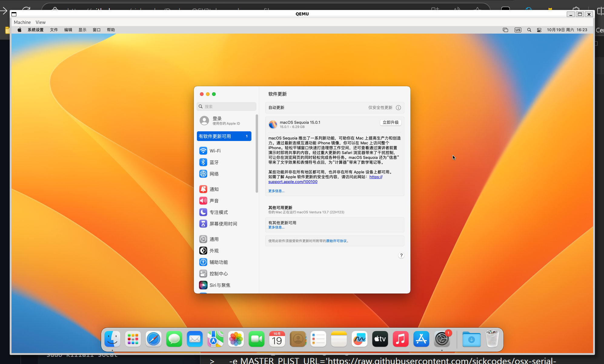Open 网络 settings in sidebar
The width and height of the screenshot is (604, 364).
click(224, 174)
